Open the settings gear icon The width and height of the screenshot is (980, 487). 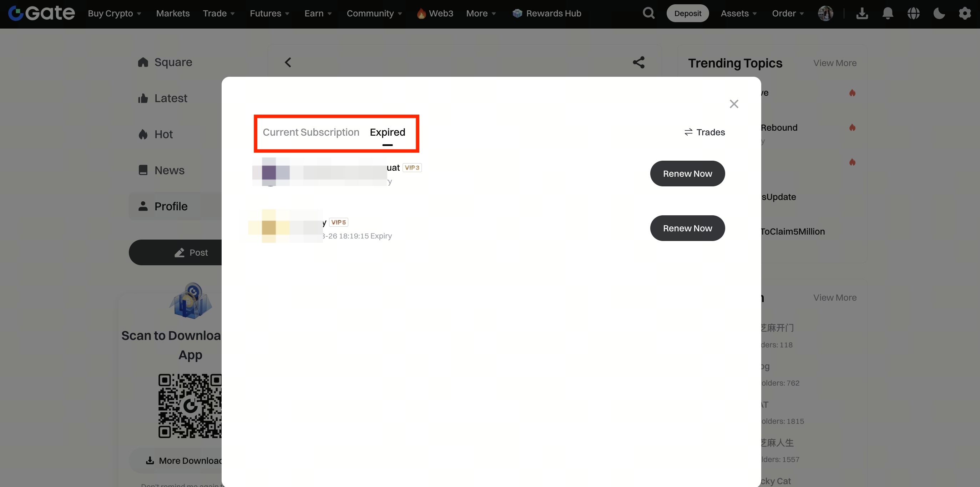point(965,13)
